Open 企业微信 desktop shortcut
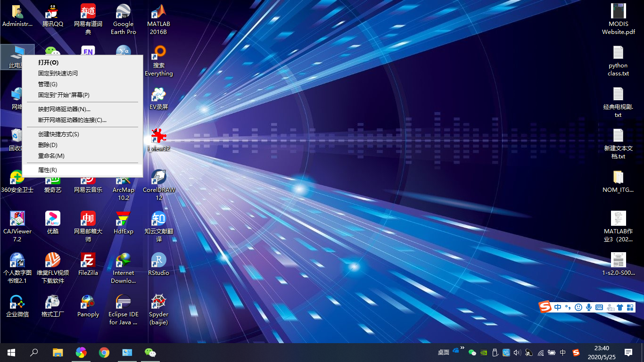This screenshot has height=362, width=644. coord(17,306)
